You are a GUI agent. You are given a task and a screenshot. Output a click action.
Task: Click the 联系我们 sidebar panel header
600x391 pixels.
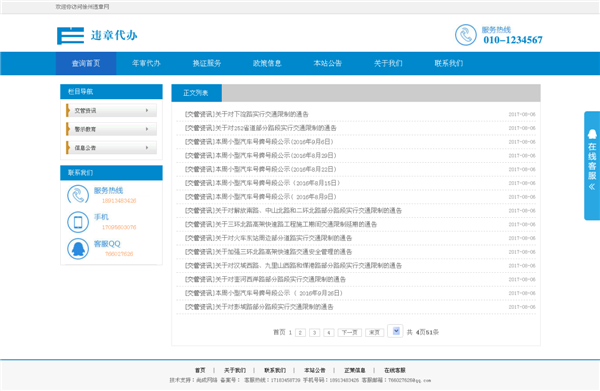point(111,173)
